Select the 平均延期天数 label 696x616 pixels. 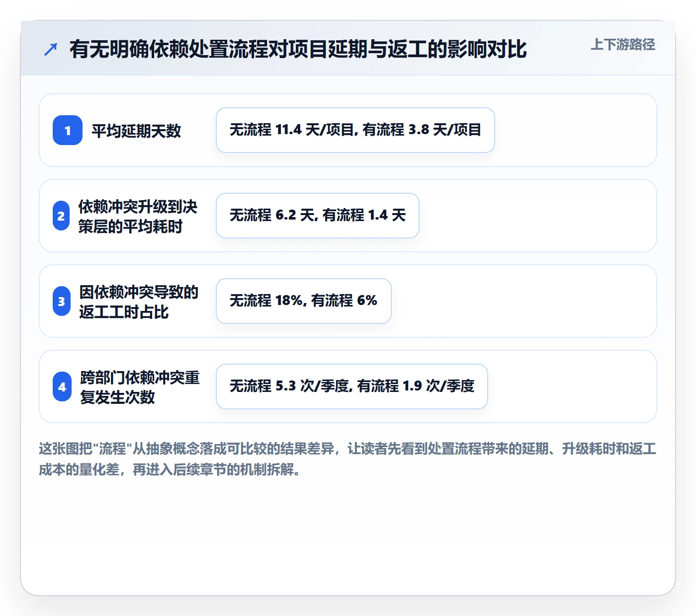(x=136, y=131)
